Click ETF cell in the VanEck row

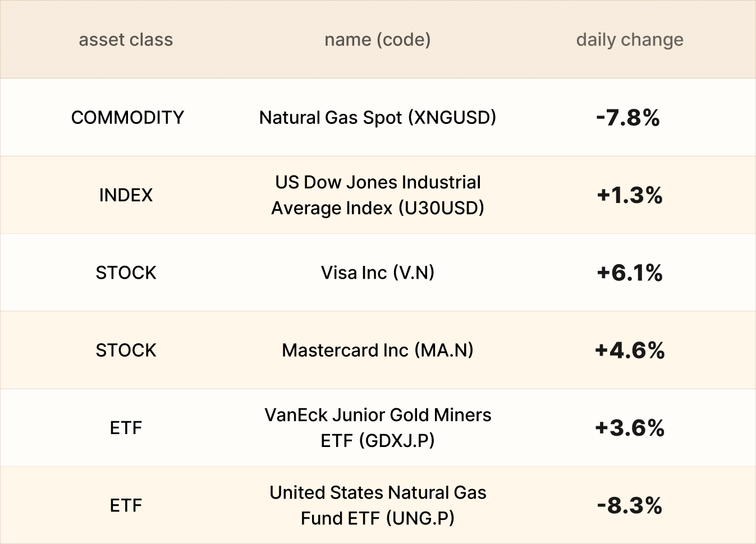tap(126, 427)
